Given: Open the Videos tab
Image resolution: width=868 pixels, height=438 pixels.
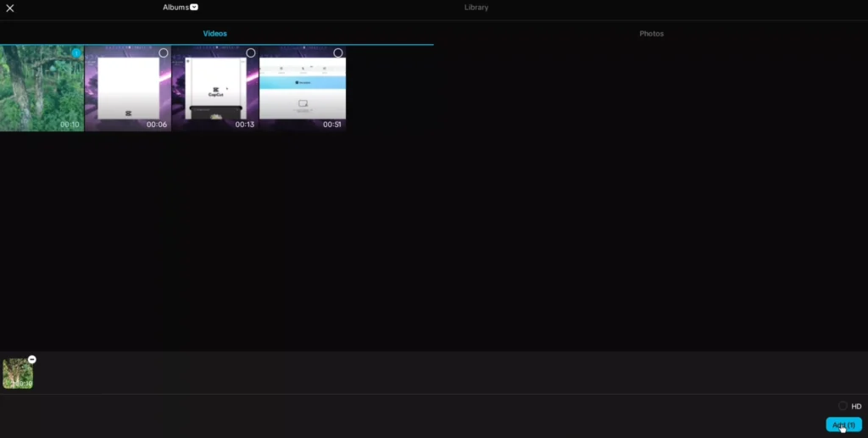Looking at the screenshot, I should click(x=215, y=34).
